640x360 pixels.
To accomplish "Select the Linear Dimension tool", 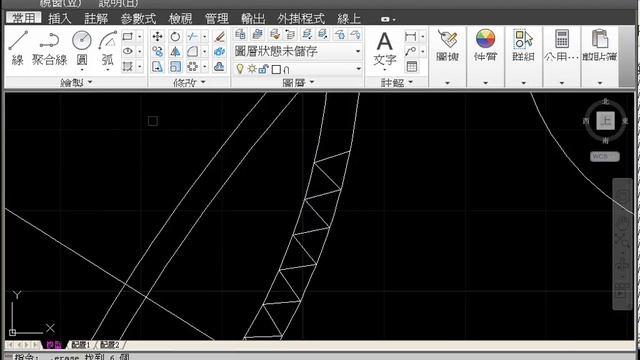I will coord(411,36).
